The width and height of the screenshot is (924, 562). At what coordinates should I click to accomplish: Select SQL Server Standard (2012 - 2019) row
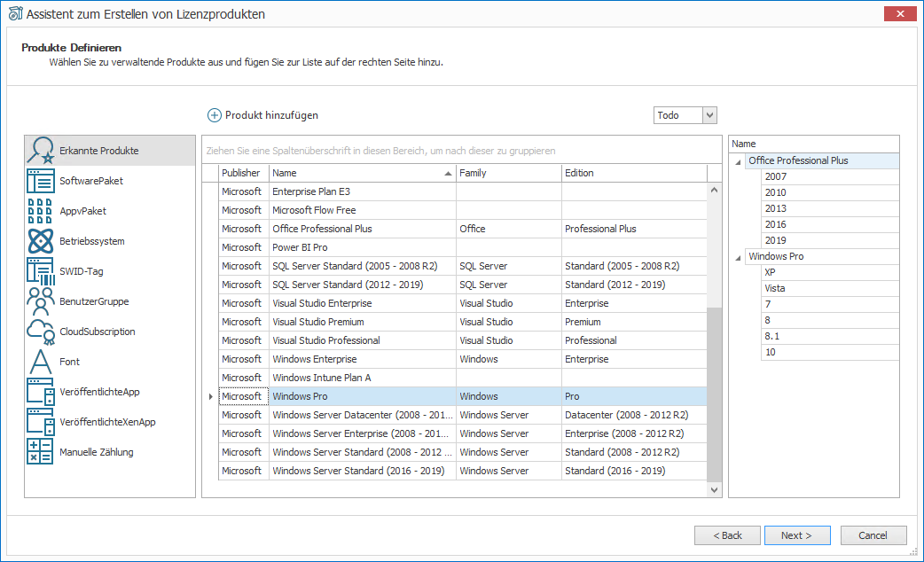[x=463, y=285]
